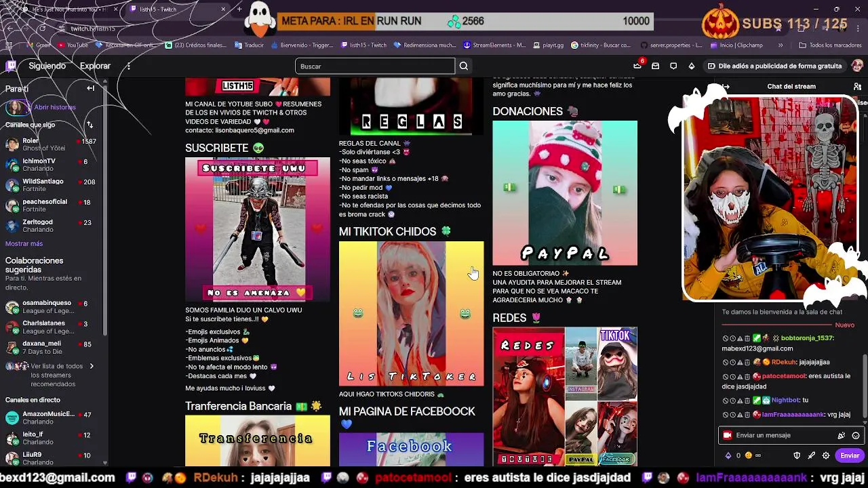The height and width of the screenshot is (488, 868).
Task: Delete RDekuh's message with trash icon
Action: [747, 362]
